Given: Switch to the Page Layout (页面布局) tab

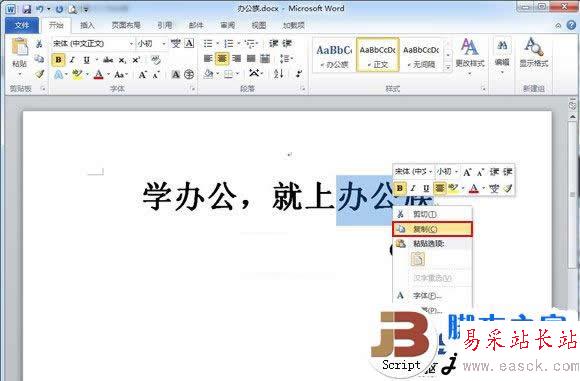Looking at the screenshot, I should click(126, 25).
